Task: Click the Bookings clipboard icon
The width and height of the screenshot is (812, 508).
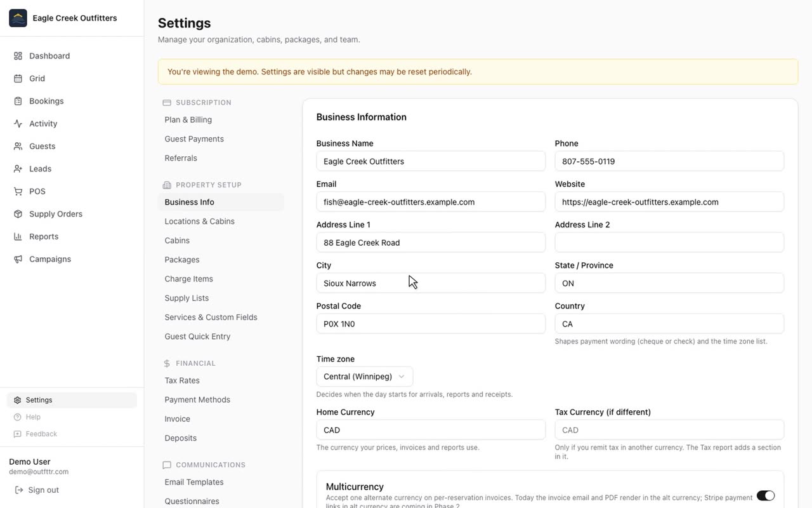Action: pyautogui.click(x=18, y=101)
